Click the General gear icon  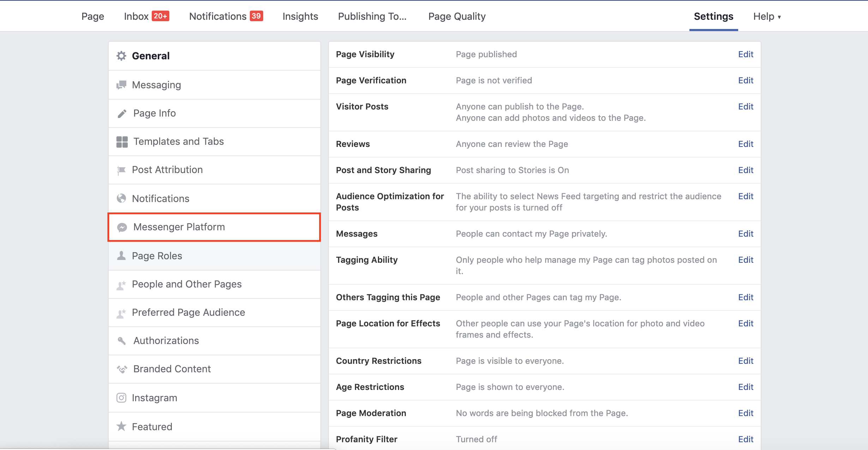click(x=121, y=56)
